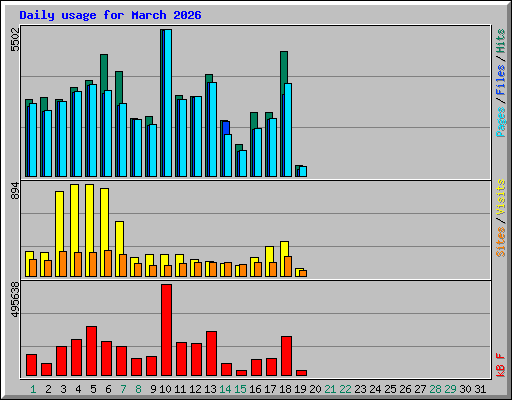Viewport: 512px width, 400px height.
Task: Click the red kilobytes bar for day 5
Action: coord(92,351)
